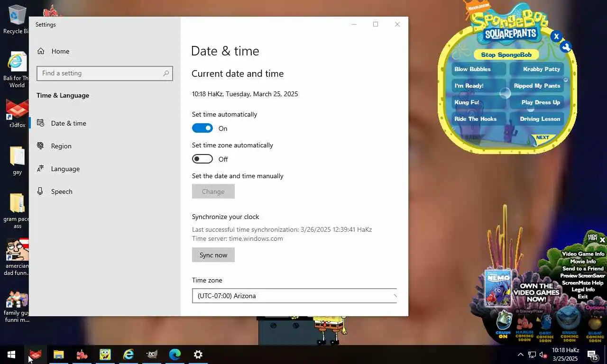607x364 pixels.
Task: Click Preview ScreenSaver in Nemo panel
Action: click(x=583, y=275)
